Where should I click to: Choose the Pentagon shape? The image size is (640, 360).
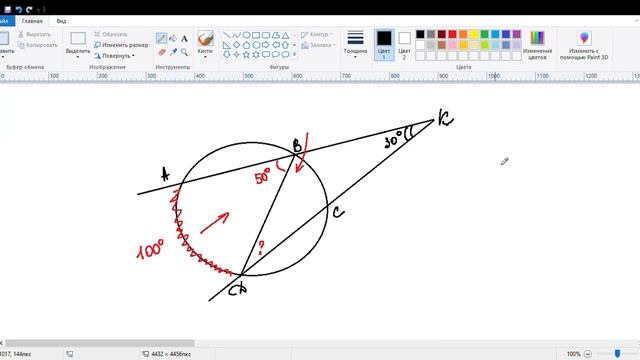(x=246, y=45)
